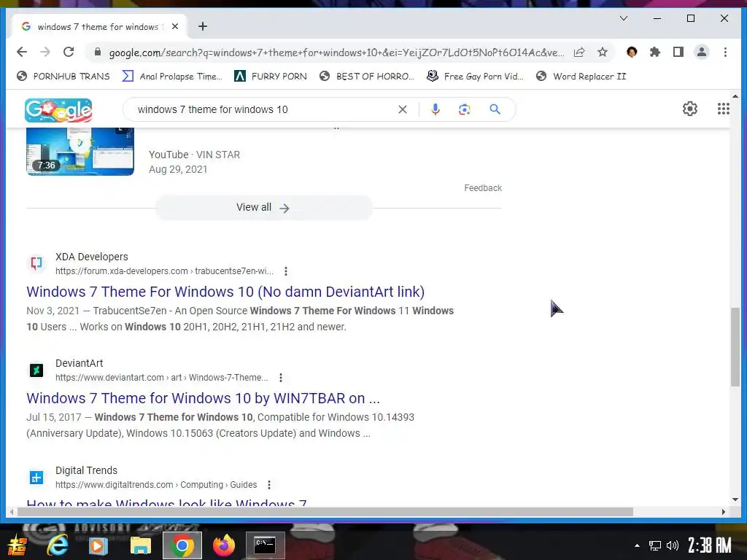Open options for XDA Developers result
The height and width of the screenshot is (560, 747).
(286, 271)
